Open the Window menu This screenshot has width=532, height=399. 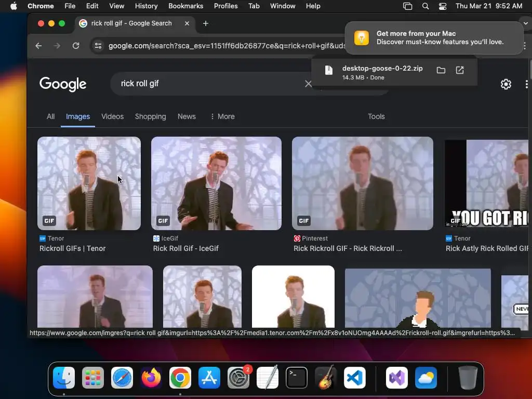tap(283, 6)
